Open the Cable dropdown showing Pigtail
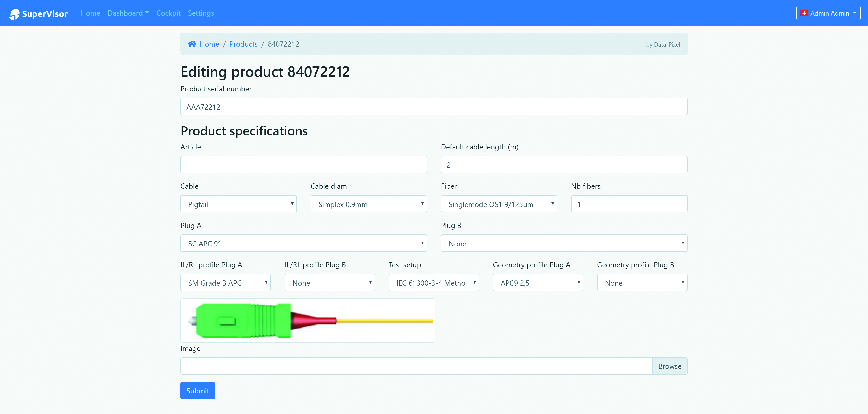Image resolution: width=868 pixels, height=414 pixels. tap(238, 204)
